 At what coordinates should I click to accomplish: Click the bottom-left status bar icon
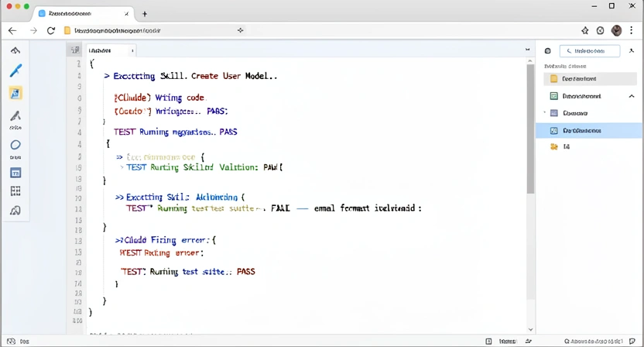11,342
